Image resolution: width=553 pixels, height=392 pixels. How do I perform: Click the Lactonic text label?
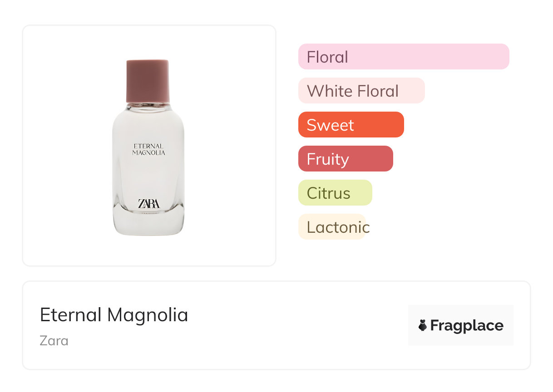pyautogui.click(x=338, y=227)
